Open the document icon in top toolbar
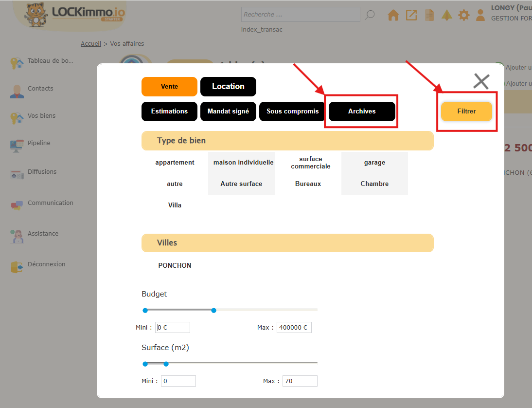The width and height of the screenshot is (532, 408). tap(429, 16)
